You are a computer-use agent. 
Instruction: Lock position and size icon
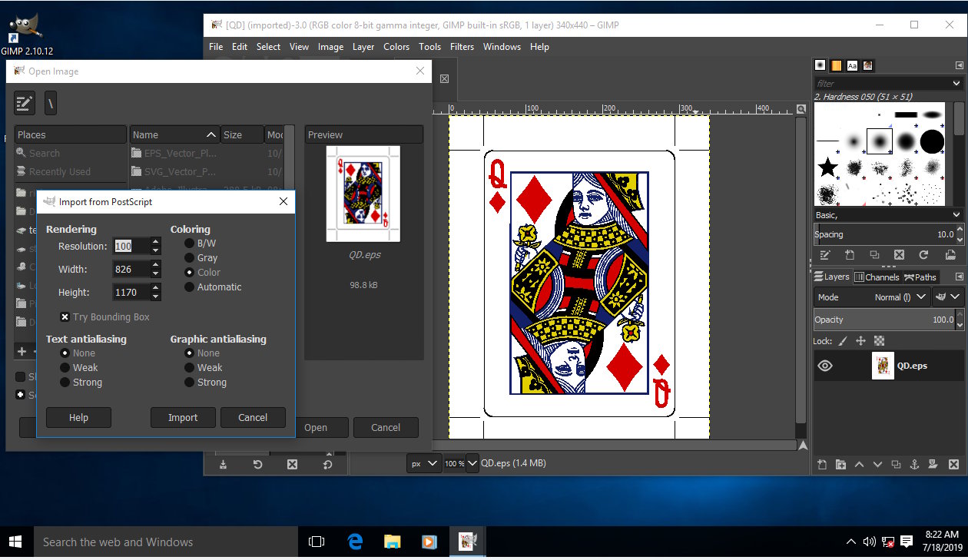pyautogui.click(x=860, y=341)
